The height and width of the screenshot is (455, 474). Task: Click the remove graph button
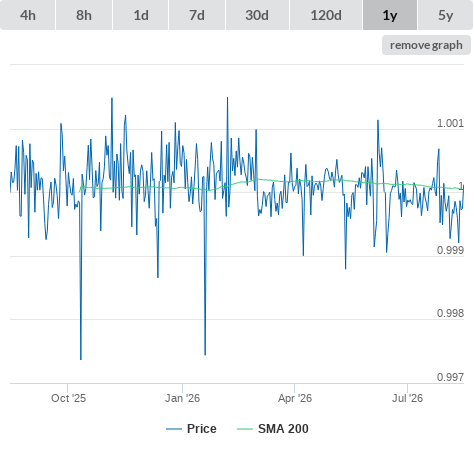[426, 45]
